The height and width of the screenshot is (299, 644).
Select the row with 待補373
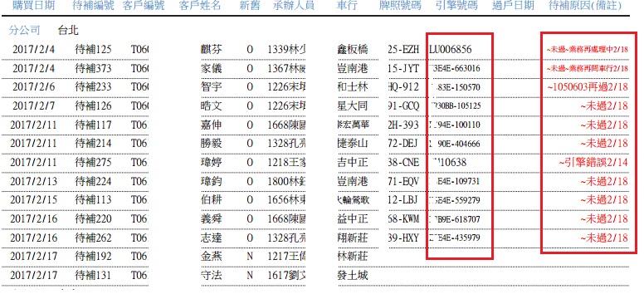coord(315,69)
